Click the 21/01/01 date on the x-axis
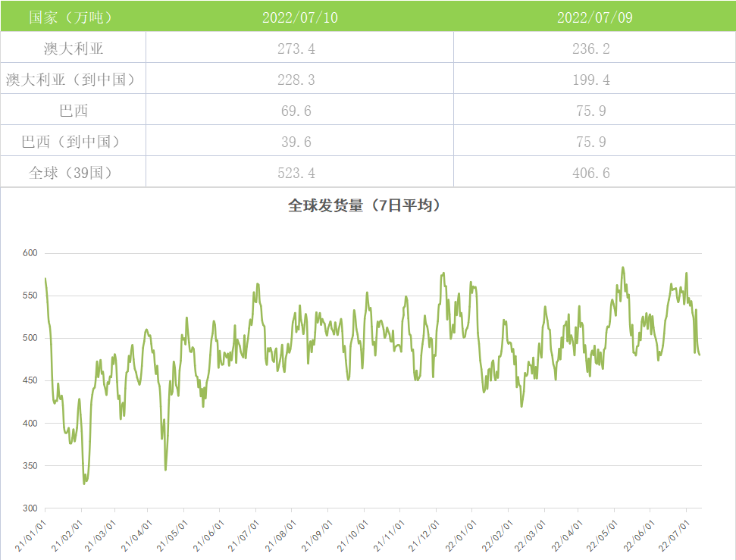The height and width of the screenshot is (560, 736). pos(32,534)
